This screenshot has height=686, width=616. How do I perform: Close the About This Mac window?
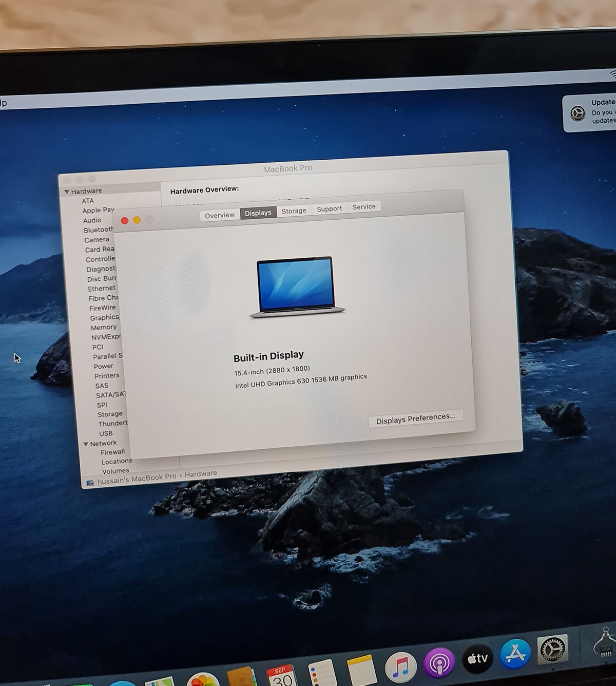(124, 220)
